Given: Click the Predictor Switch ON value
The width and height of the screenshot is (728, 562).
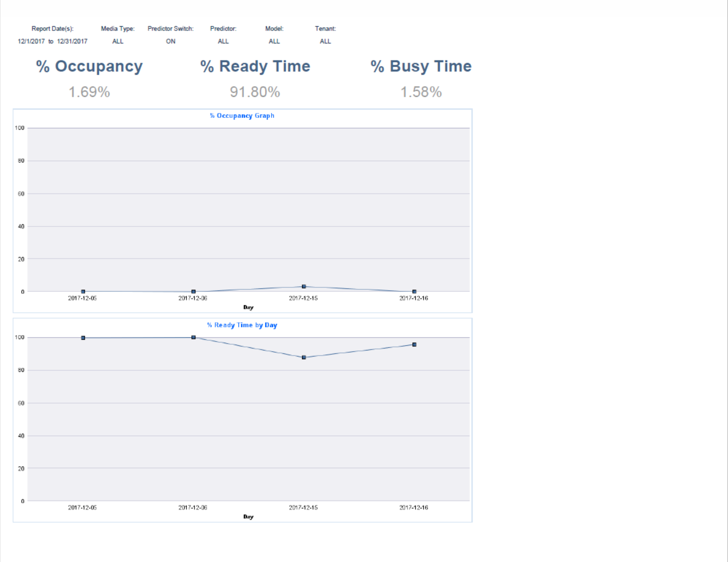Looking at the screenshot, I should coord(170,41).
